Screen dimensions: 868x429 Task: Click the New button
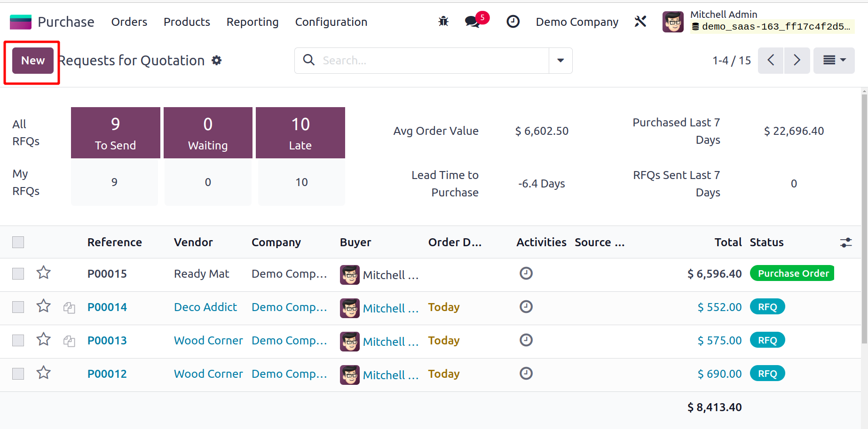coord(33,61)
